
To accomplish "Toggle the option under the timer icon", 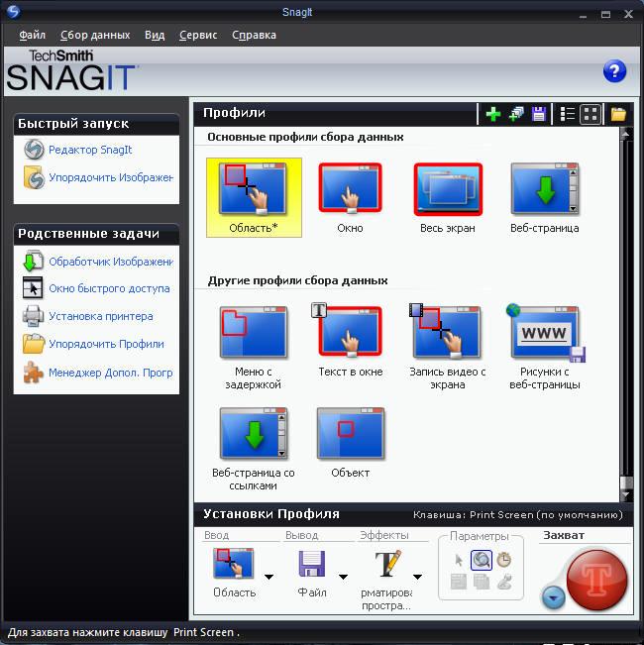I will coord(503,582).
